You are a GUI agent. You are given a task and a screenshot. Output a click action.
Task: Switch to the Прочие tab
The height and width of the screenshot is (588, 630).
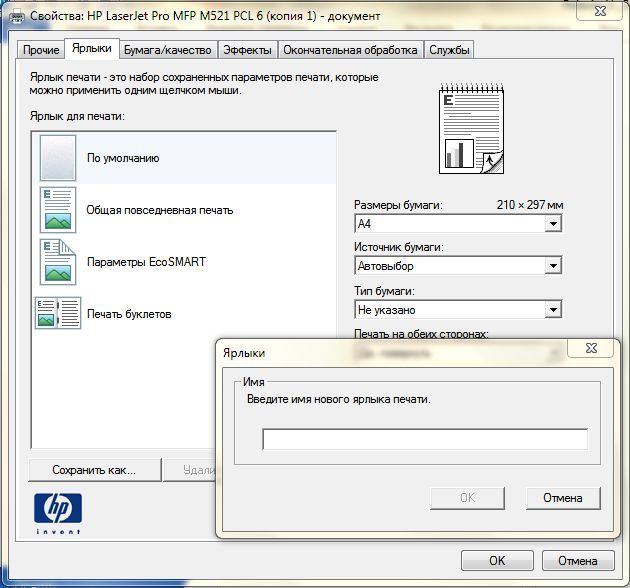[41, 50]
